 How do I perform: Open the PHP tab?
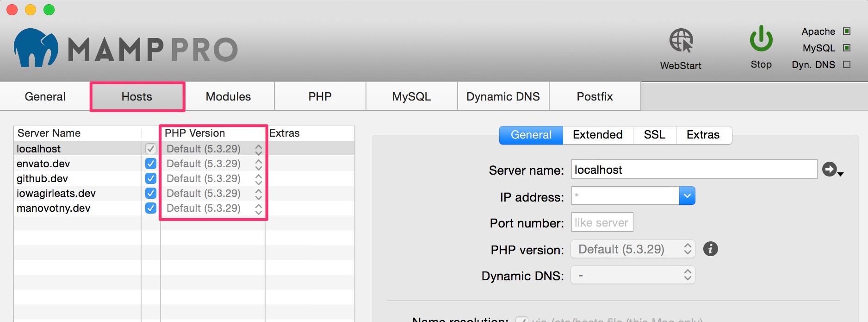point(320,96)
